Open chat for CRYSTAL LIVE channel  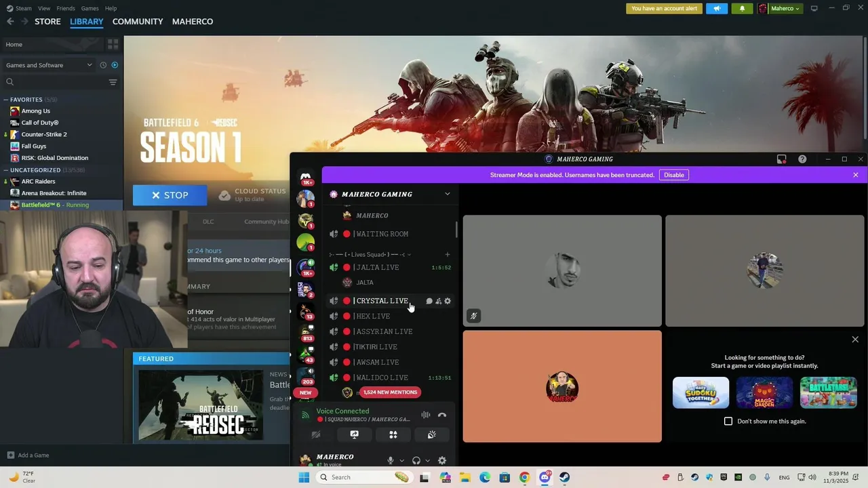click(429, 301)
